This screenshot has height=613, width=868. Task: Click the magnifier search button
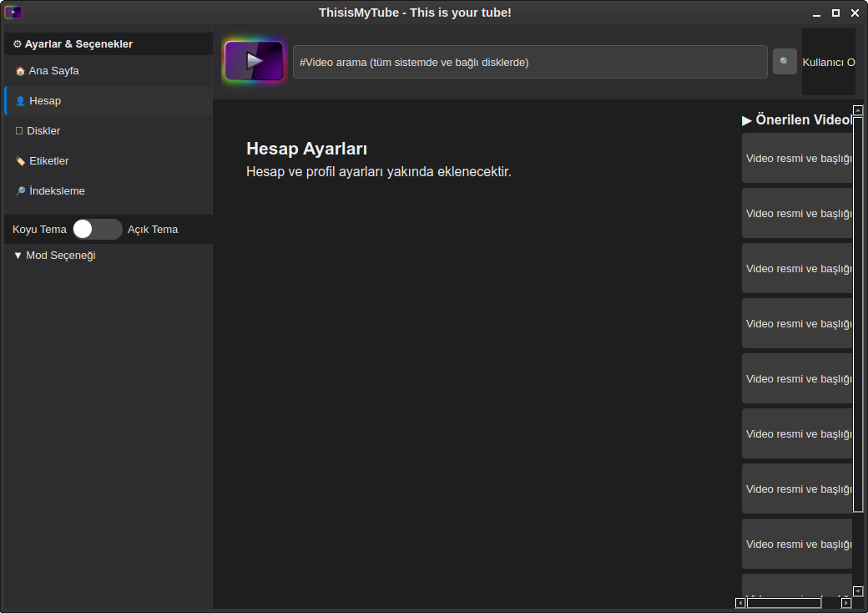tap(785, 61)
